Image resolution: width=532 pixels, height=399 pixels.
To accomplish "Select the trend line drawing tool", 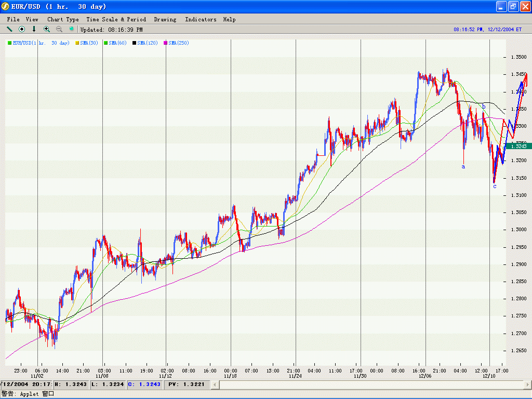I will [x=9, y=29].
